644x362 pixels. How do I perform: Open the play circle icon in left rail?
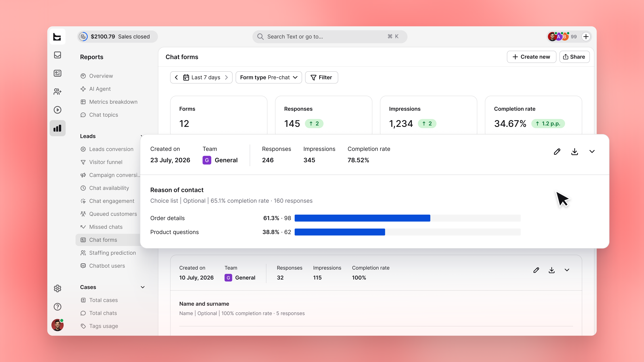tap(58, 110)
